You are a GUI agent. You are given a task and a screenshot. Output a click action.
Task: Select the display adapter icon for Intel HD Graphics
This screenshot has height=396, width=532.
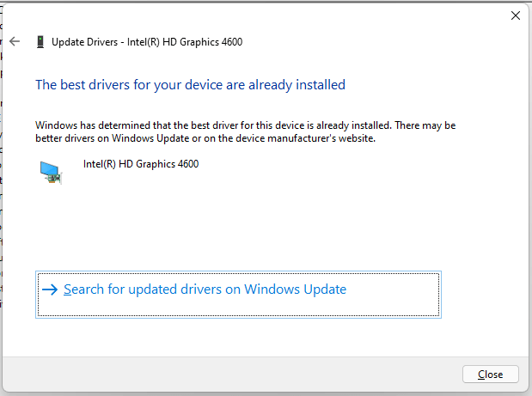51,173
